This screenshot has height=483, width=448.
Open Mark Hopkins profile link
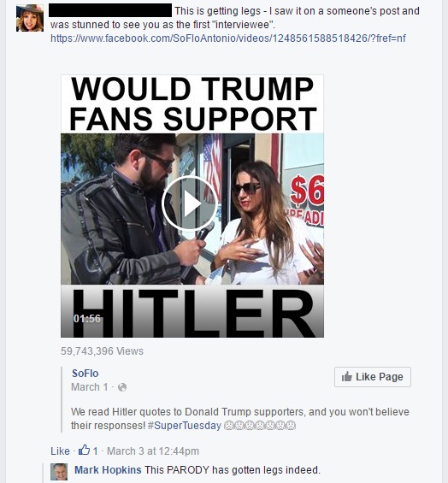tap(108, 470)
